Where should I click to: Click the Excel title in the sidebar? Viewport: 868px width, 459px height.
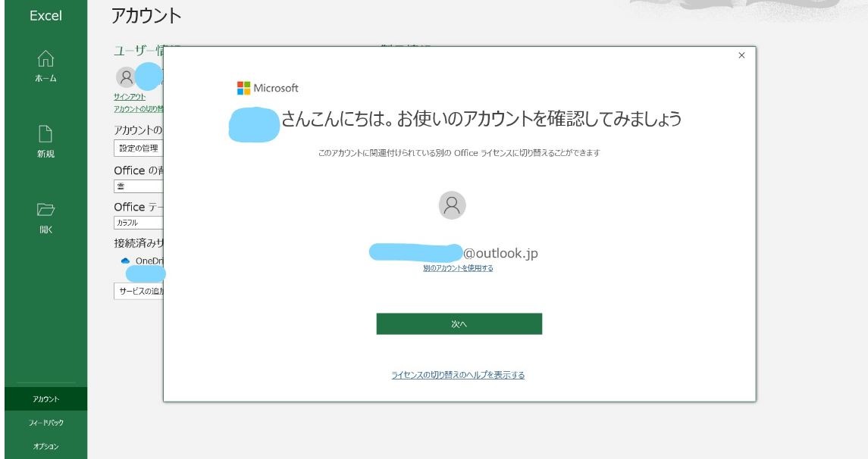tap(45, 15)
